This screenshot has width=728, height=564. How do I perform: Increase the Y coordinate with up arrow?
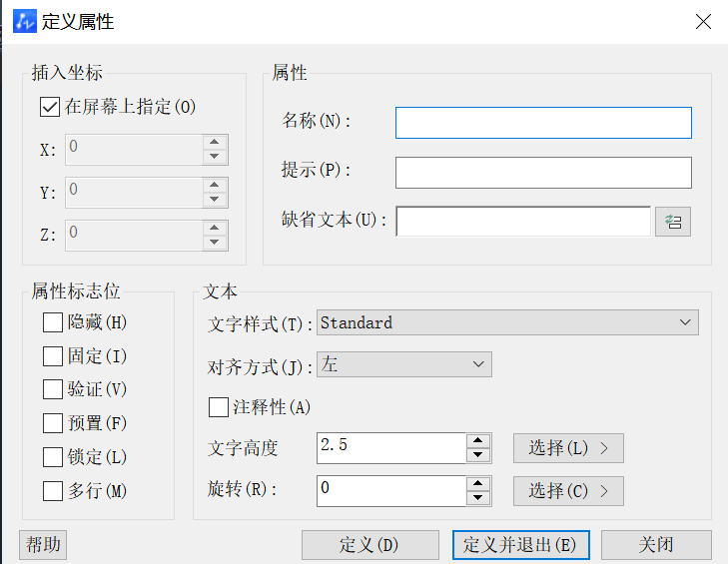(215, 185)
